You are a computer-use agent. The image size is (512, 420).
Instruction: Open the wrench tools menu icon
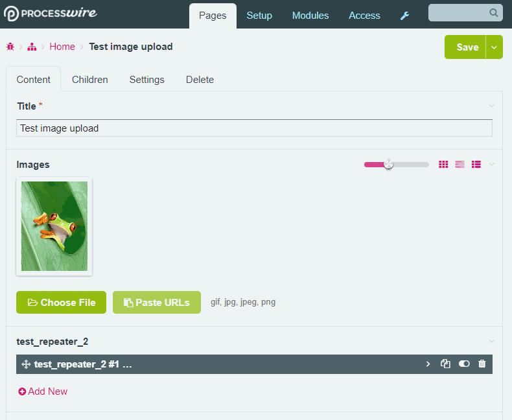404,16
